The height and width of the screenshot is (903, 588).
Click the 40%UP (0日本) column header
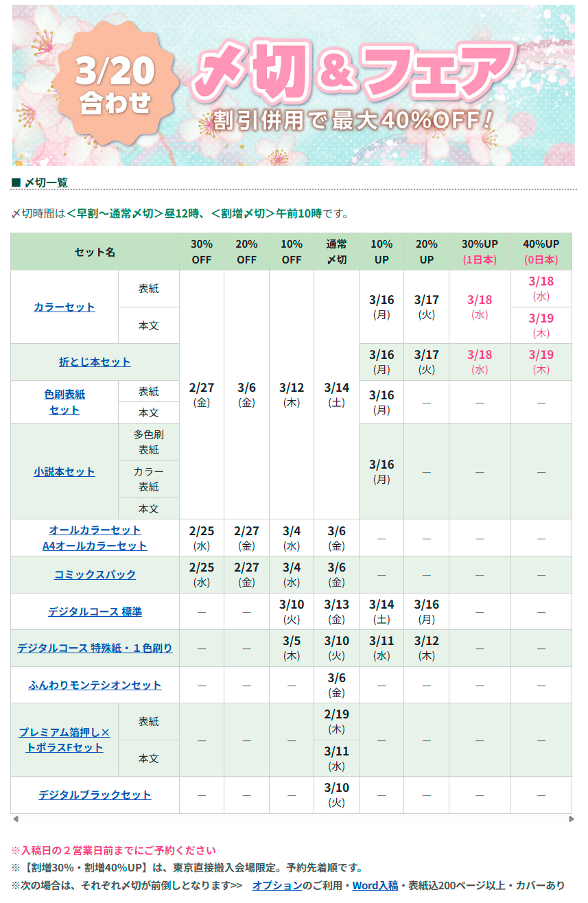[541, 252]
